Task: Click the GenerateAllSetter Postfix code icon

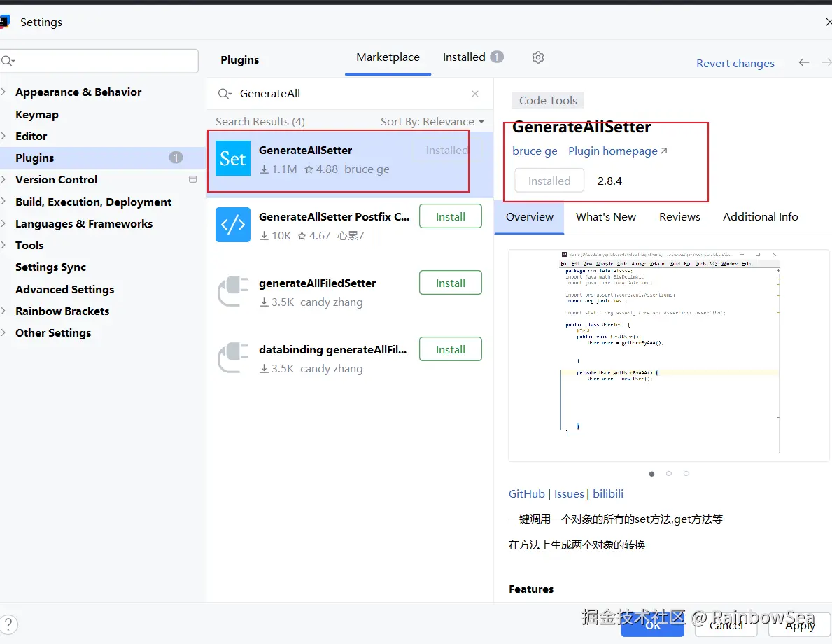Action: click(x=233, y=225)
